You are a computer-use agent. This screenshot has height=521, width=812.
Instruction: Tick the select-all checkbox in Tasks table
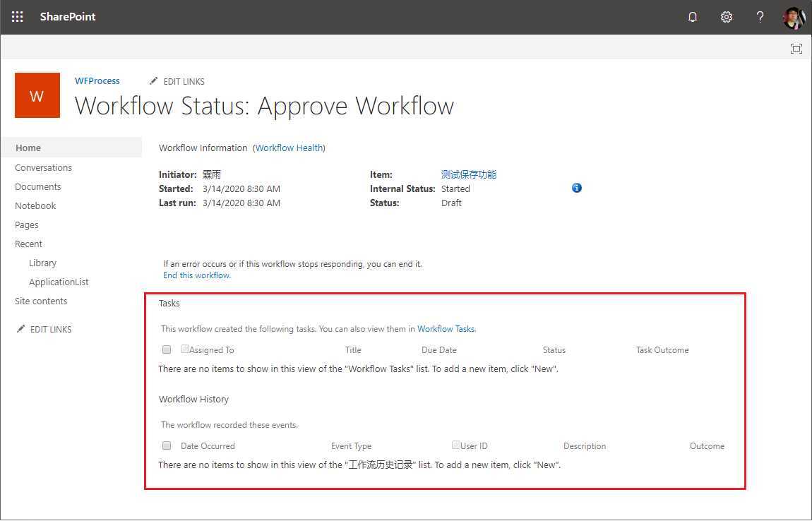point(166,349)
